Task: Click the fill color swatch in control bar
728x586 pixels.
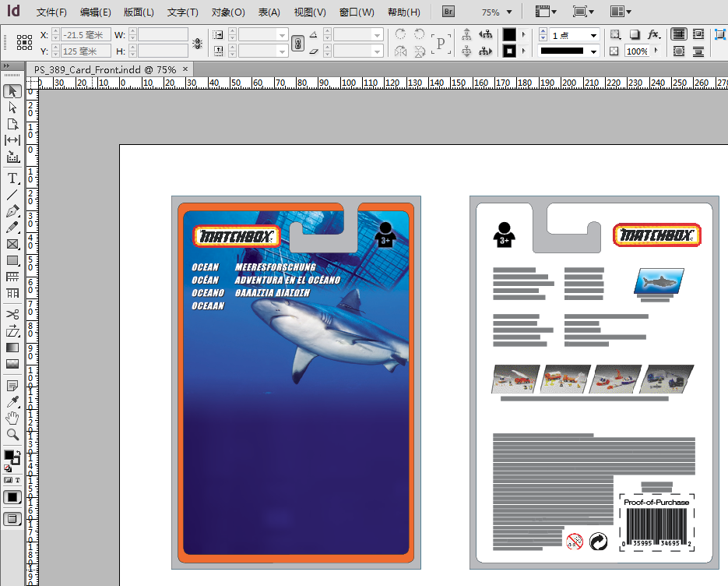Action: (x=508, y=35)
